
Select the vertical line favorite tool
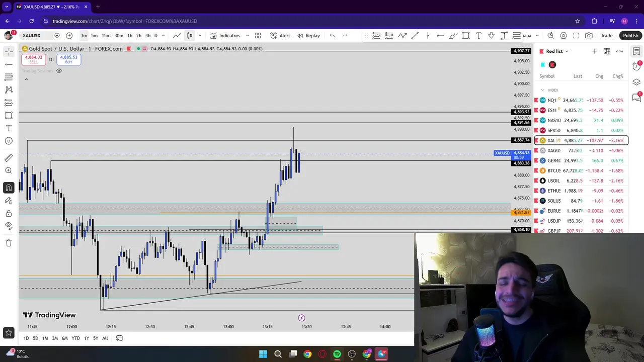(428, 36)
